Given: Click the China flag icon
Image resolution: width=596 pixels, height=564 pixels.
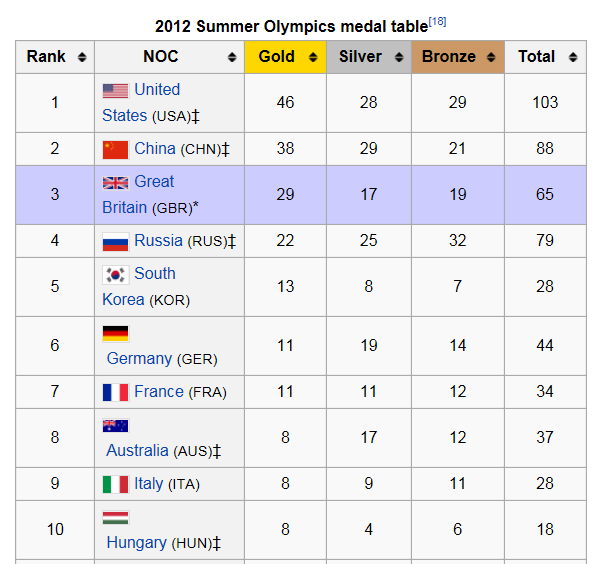Looking at the screenshot, I should click(x=116, y=150).
